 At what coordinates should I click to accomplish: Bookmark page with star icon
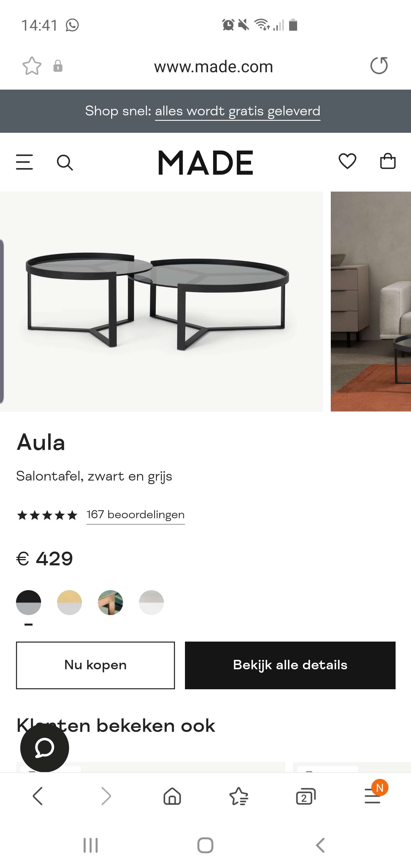pyautogui.click(x=32, y=66)
